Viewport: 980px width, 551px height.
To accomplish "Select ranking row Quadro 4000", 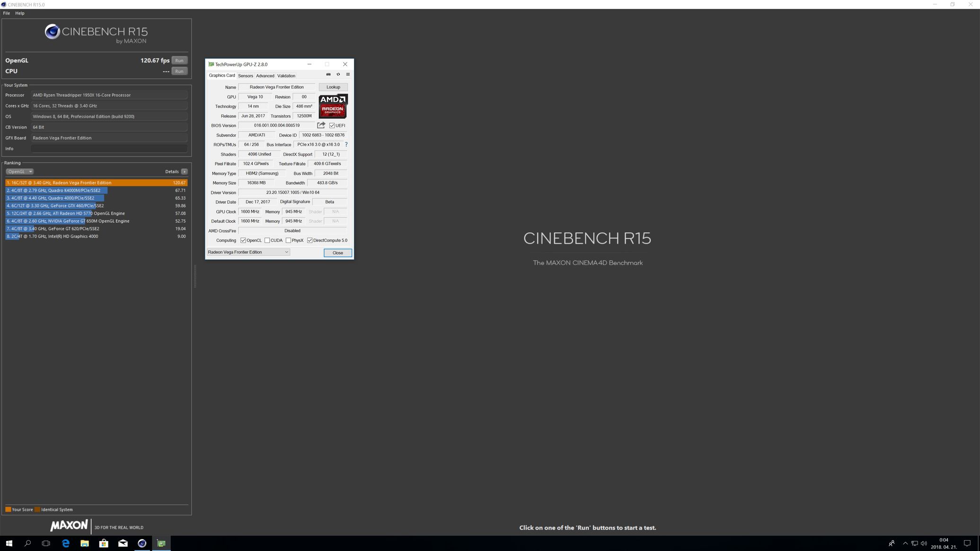I will point(97,198).
